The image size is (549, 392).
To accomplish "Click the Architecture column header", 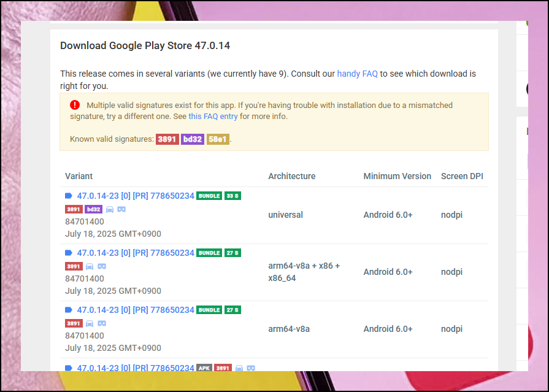I will tap(291, 176).
